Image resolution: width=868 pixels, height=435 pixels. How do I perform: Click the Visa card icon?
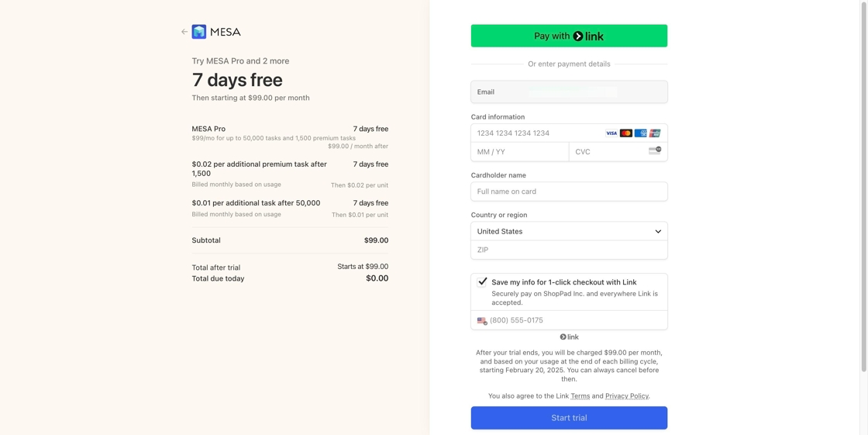click(x=611, y=133)
